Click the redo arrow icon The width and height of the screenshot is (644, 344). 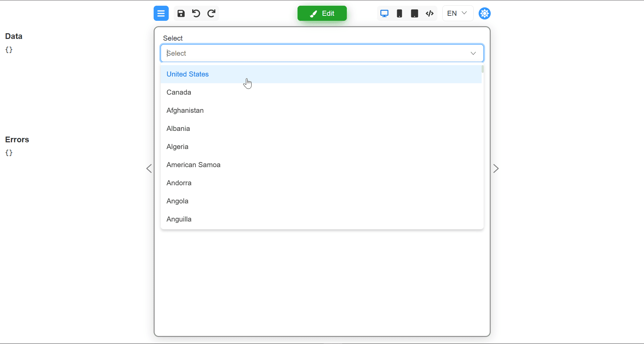pyautogui.click(x=211, y=13)
